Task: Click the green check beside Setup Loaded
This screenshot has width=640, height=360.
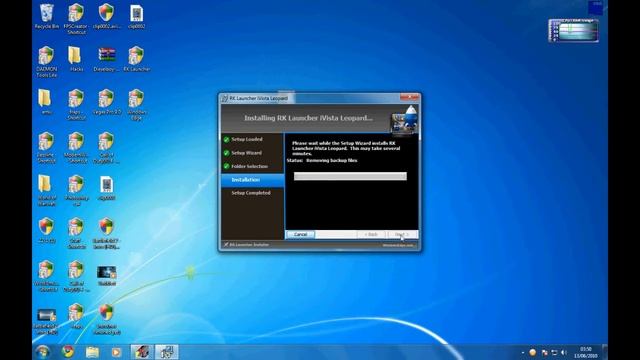Action: [226, 140]
